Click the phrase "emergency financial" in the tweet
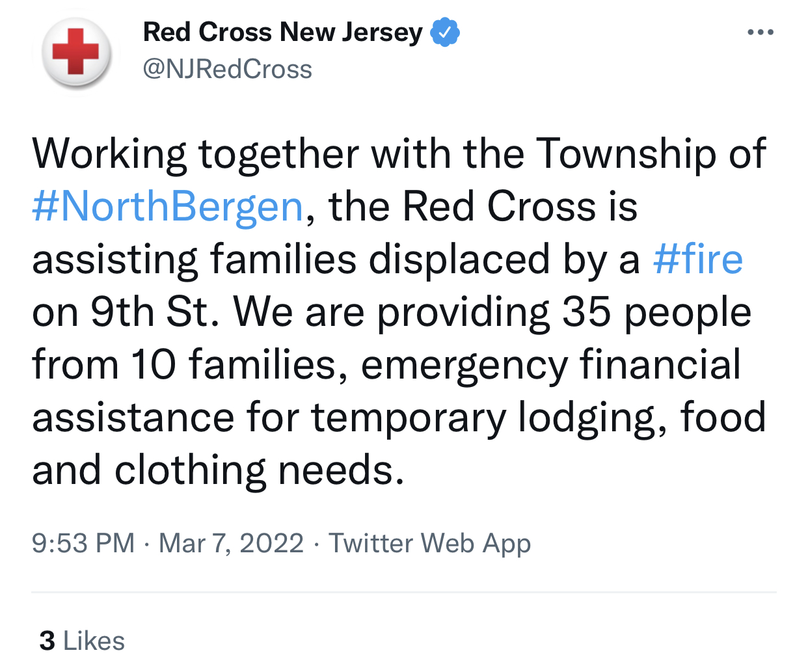Screen dimensions: 808x672 [x=550, y=365]
